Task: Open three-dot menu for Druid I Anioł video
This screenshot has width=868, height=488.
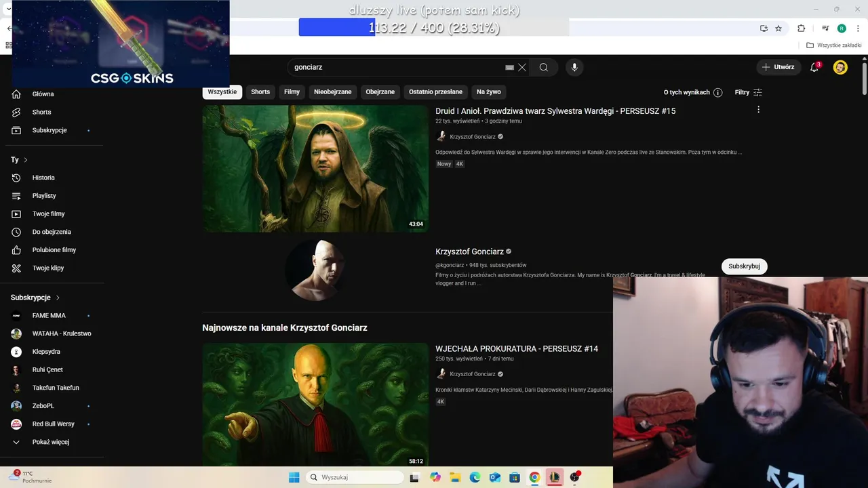Action: 758,110
